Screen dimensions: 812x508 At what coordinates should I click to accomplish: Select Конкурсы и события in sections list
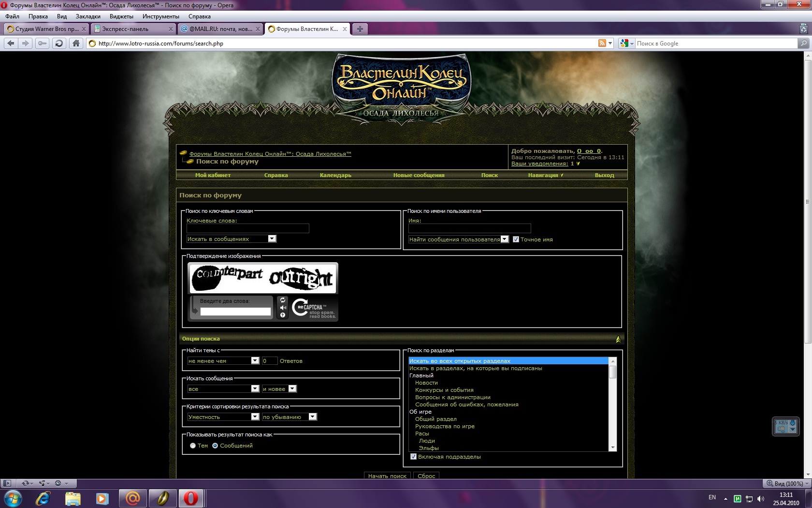[444, 390]
